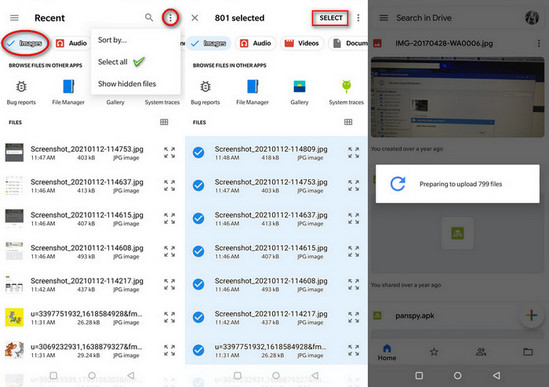549x387 pixels.
Task: Expand preview of Screenshot_20210112-114637.jpg in selection panel
Action: coord(354,218)
